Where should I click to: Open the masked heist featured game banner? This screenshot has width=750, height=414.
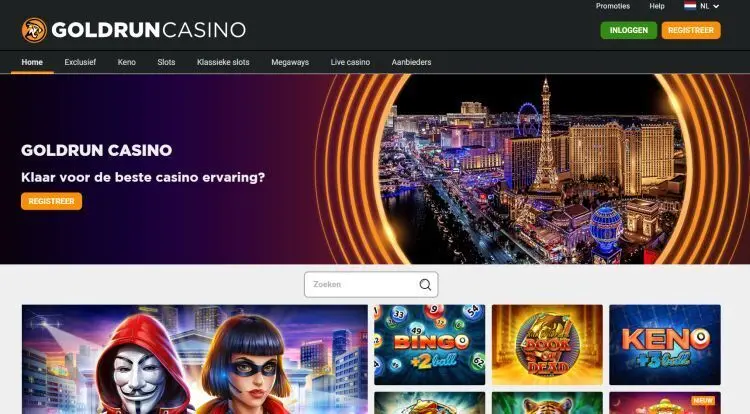click(195, 360)
